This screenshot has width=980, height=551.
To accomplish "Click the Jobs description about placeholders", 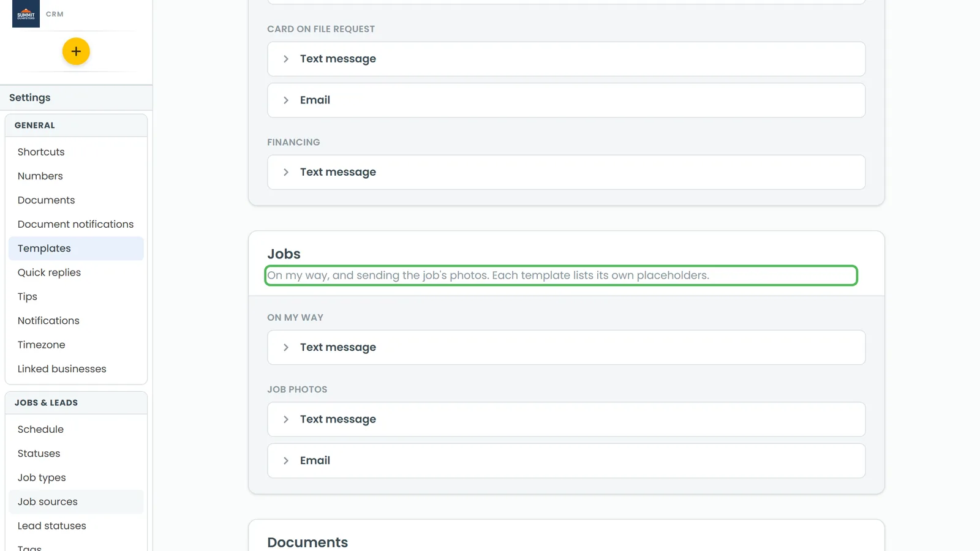I will pos(488,275).
